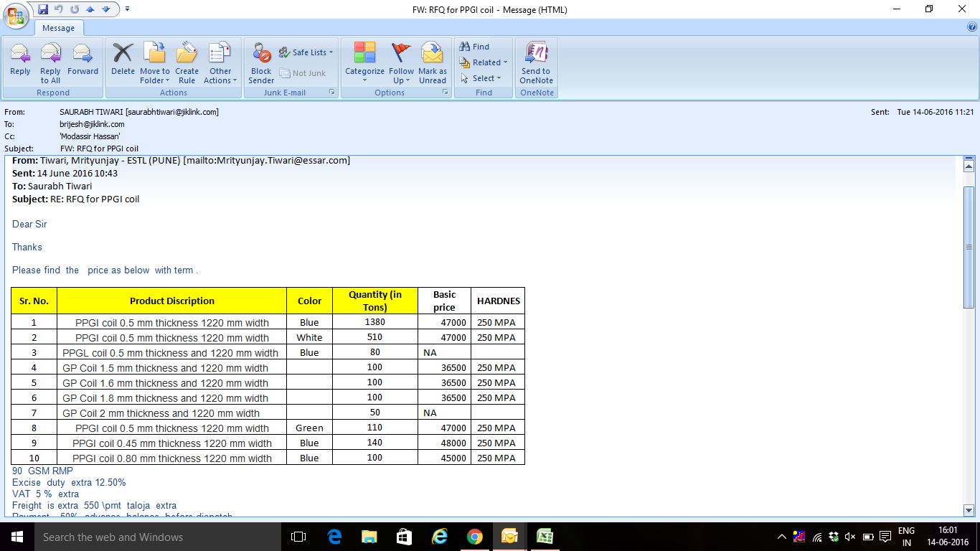Open the Categorize color menu
Screen dimensions: 980x551
pyautogui.click(x=364, y=75)
